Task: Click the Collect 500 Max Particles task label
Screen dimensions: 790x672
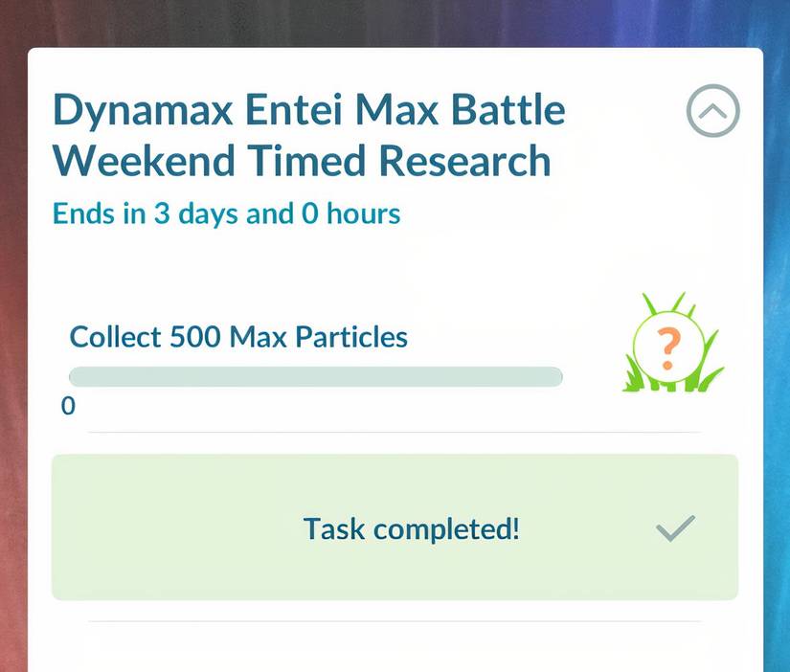Action: point(237,337)
